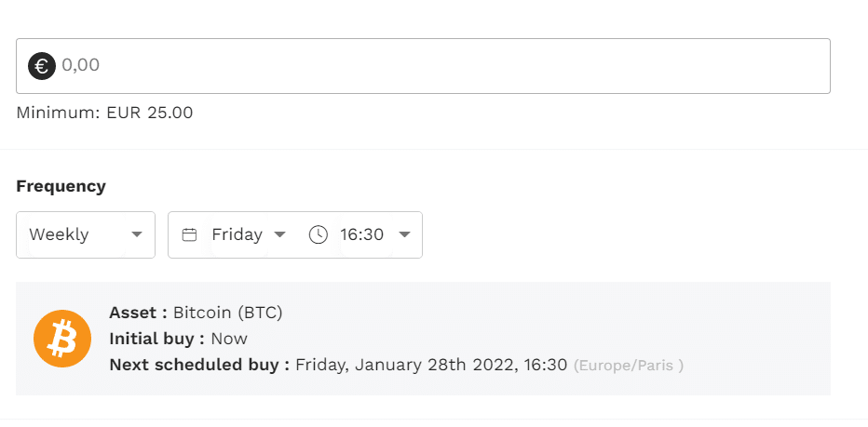
Task: Click the Bitcoin (BTC) asset name
Action: coord(228,314)
